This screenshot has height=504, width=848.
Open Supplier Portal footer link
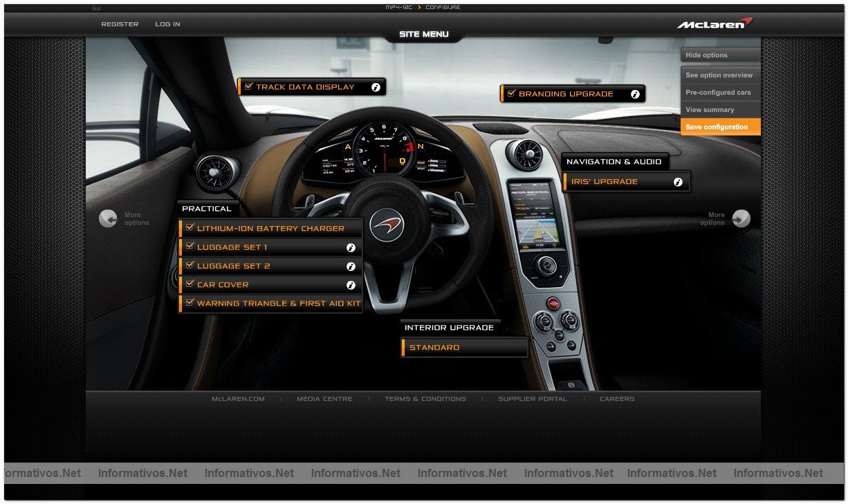532,399
